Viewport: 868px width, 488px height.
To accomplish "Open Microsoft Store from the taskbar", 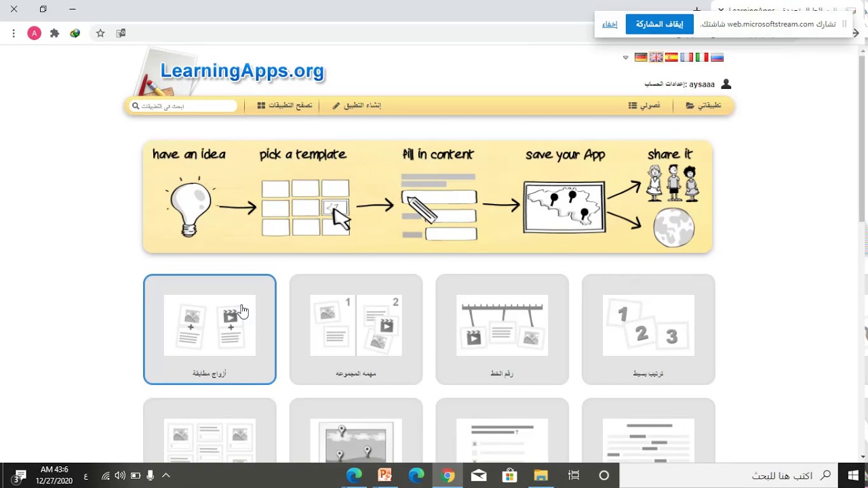I will click(x=510, y=475).
